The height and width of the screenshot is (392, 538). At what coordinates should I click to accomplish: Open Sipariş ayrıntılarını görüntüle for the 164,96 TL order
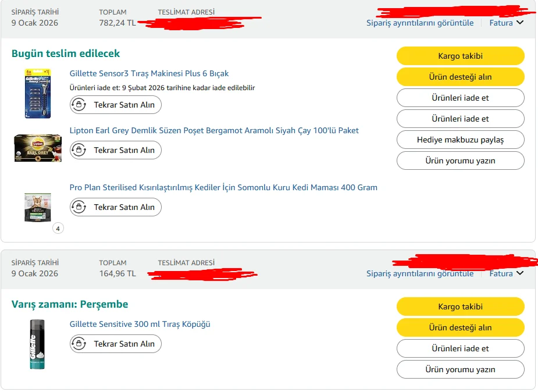419,274
